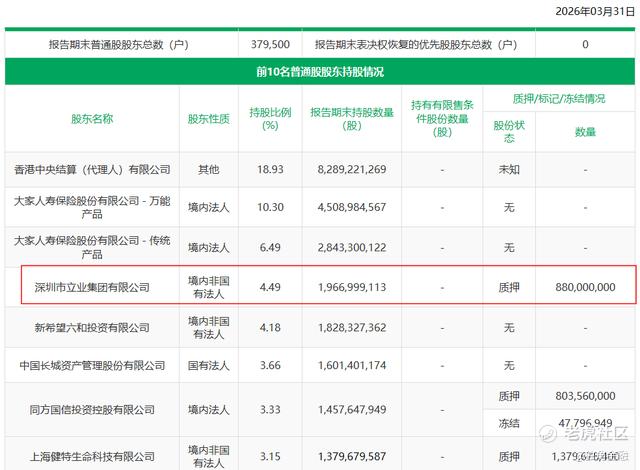Click the holding ratio 3.66
This screenshot has height=470, width=640.
pyautogui.click(x=270, y=365)
